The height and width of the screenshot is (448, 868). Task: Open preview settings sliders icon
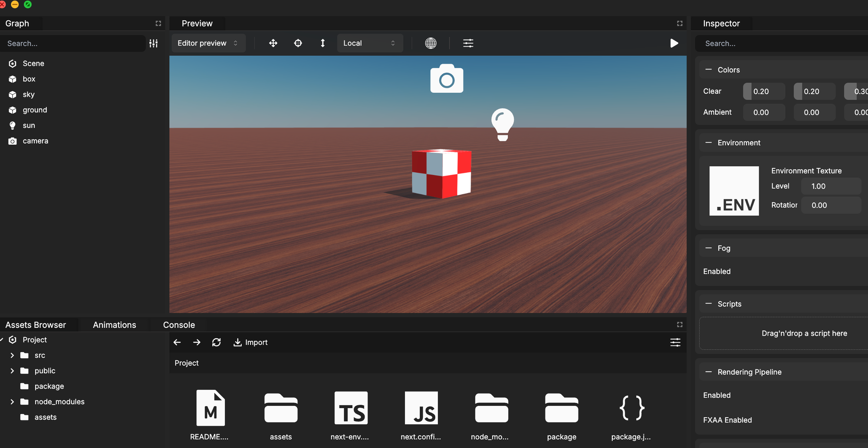click(468, 43)
